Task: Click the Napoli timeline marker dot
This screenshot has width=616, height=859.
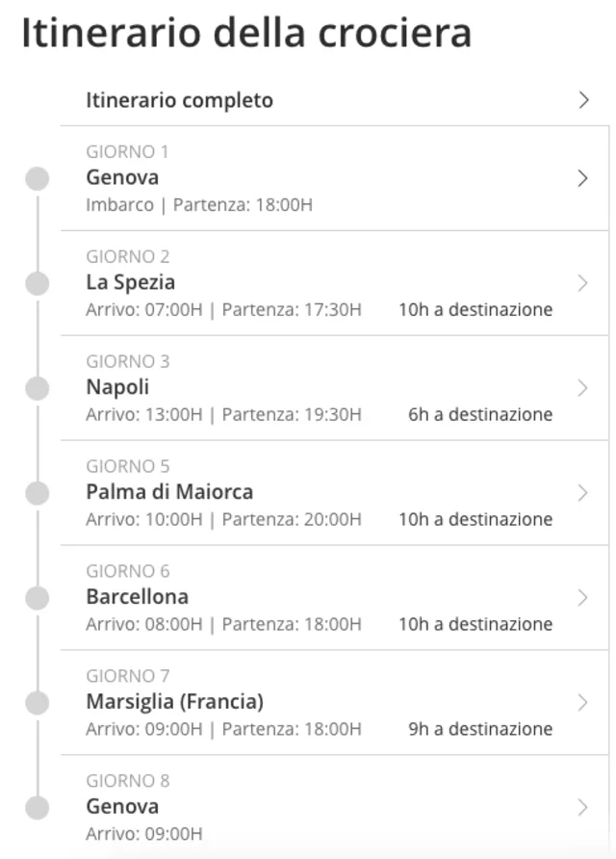Action: (x=38, y=388)
